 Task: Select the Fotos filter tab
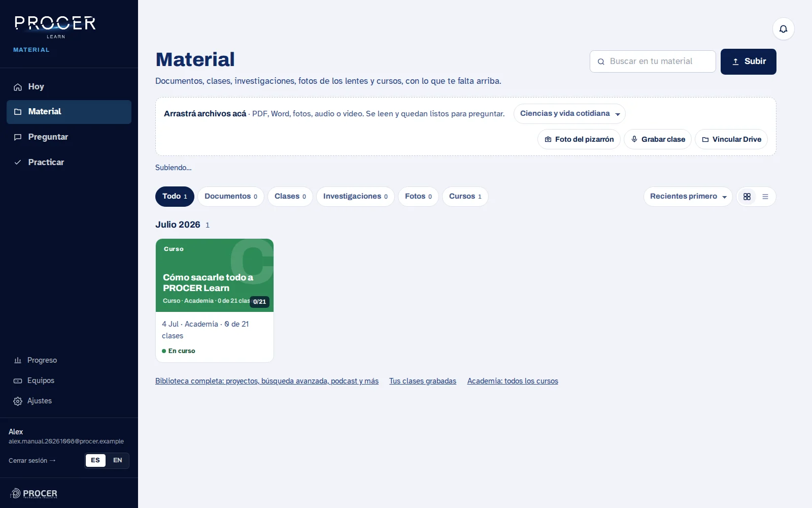click(x=418, y=197)
